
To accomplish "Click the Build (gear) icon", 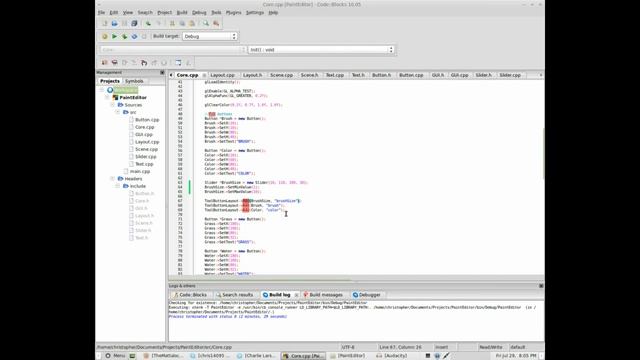I will pyautogui.click(x=104, y=36).
